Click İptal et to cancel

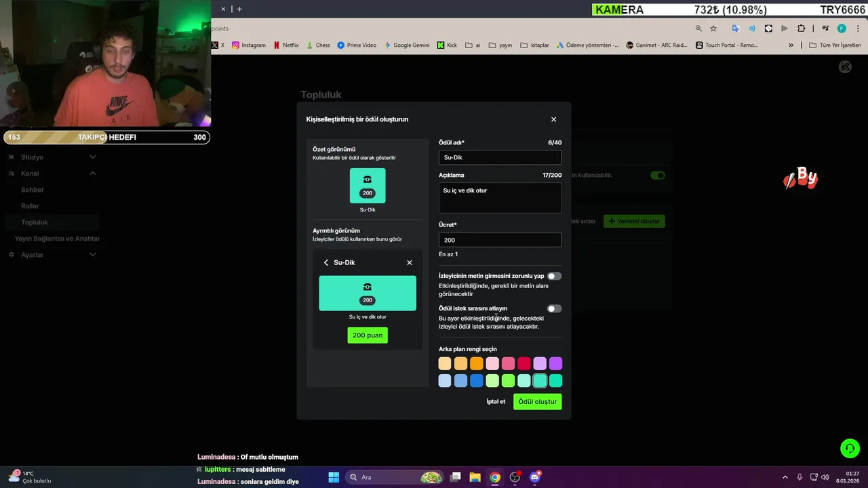click(496, 402)
